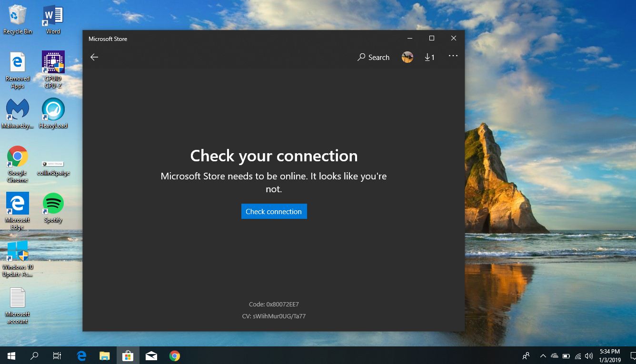Image resolution: width=636 pixels, height=364 pixels.
Task: Open Mail from the taskbar
Action: click(x=151, y=355)
